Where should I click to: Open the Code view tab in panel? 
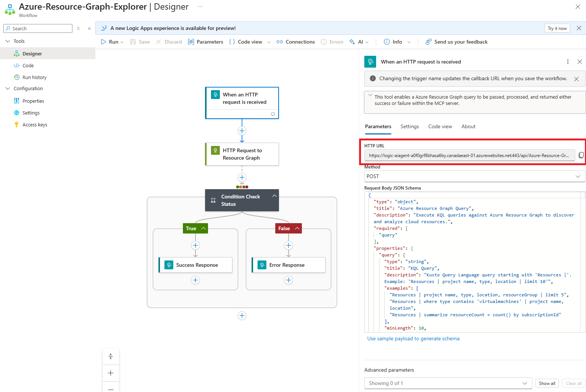(440, 126)
